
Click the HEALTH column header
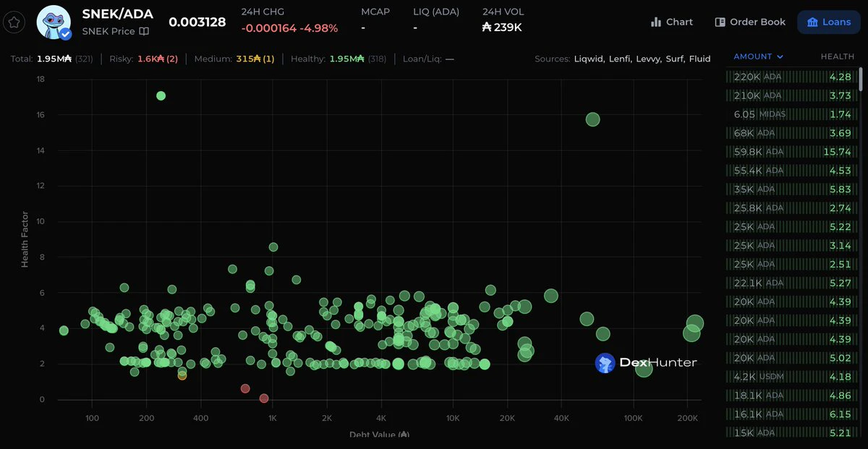coord(837,56)
